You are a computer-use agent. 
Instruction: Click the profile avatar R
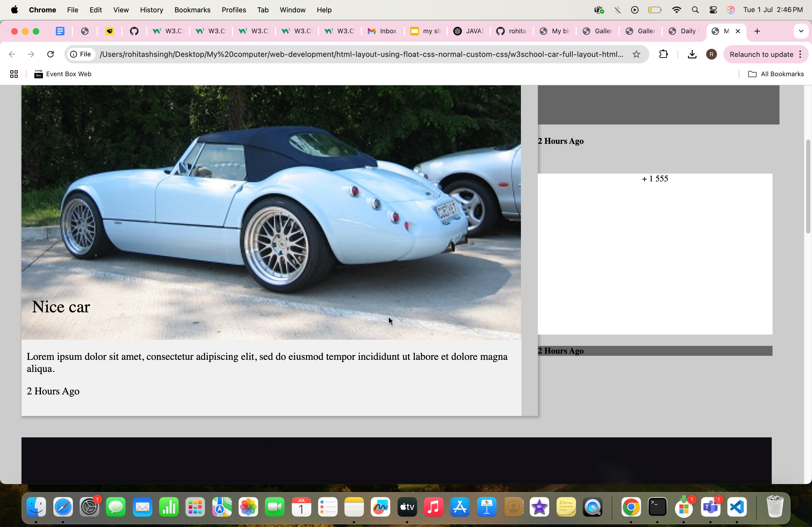[x=711, y=54]
